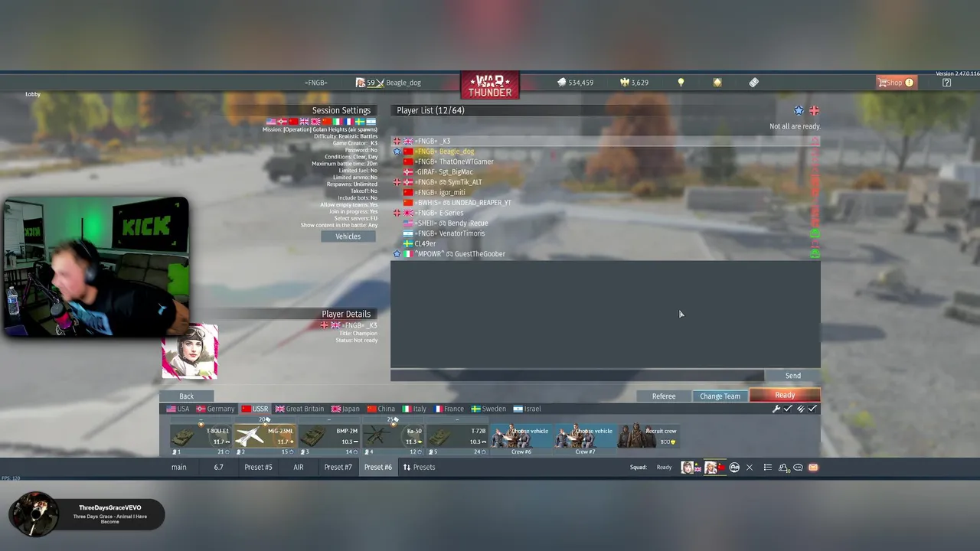This screenshot has height=551, width=980.
Task: Select player igor_miti in the list
Action: (x=606, y=193)
